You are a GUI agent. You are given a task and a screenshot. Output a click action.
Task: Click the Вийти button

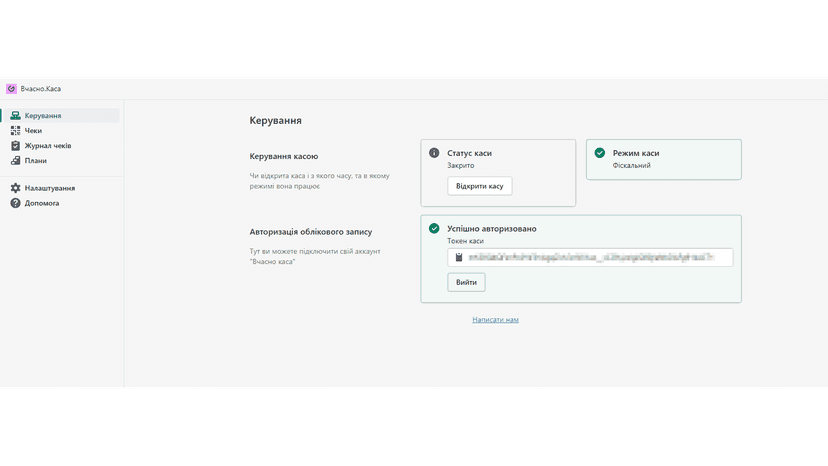pyautogui.click(x=466, y=282)
